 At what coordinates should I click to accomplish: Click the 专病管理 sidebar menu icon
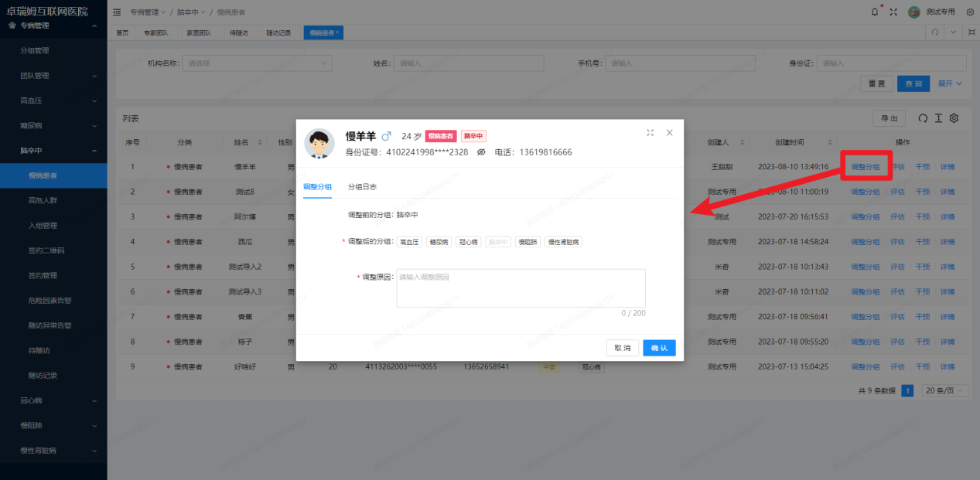click(12, 26)
